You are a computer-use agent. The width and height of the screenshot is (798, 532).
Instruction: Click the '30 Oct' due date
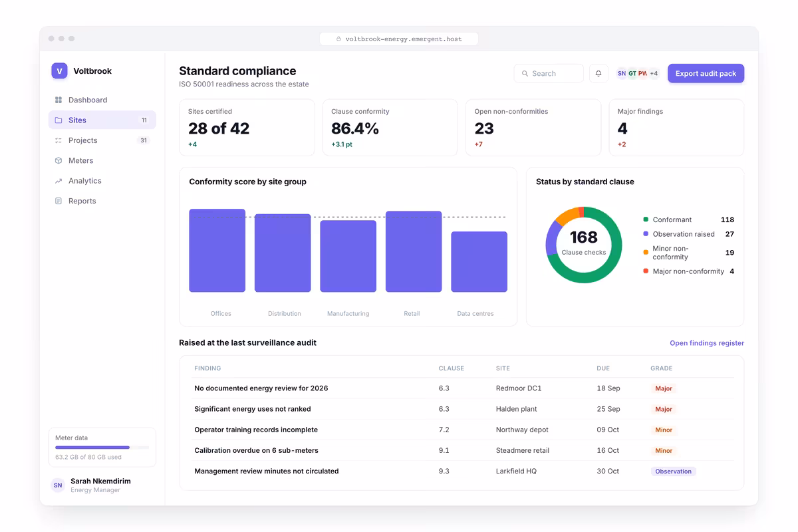tap(608, 471)
